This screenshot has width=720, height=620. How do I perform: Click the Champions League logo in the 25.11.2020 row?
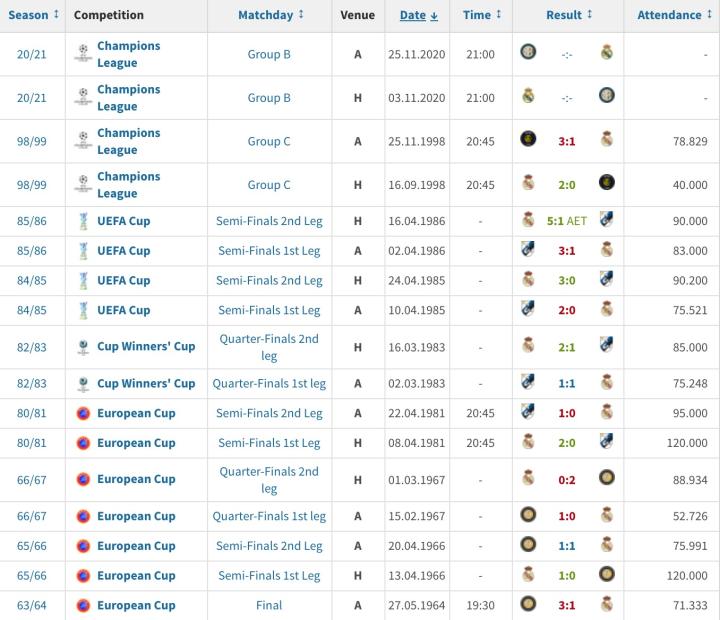tap(83, 54)
